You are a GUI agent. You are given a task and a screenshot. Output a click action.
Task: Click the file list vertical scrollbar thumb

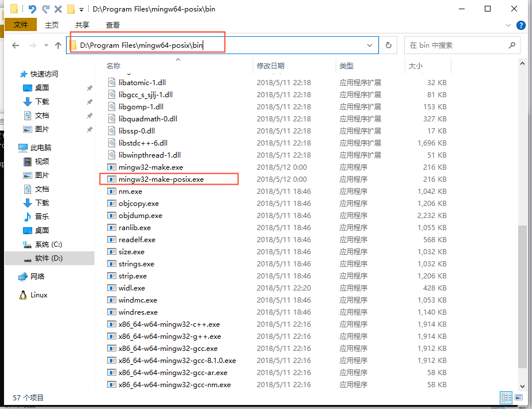(523, 296)
